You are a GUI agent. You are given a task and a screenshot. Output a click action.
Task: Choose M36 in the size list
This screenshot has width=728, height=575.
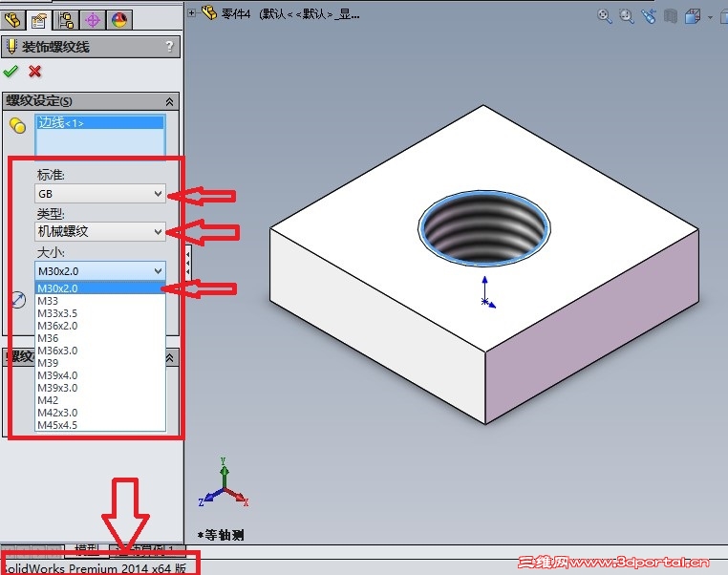pyautogui.click(x=99, y=338)
